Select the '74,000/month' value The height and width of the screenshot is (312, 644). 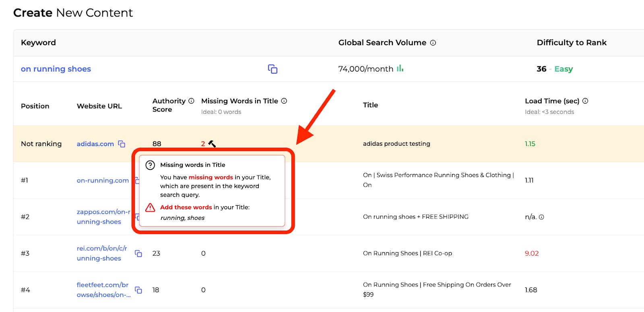tap(366, 69)
